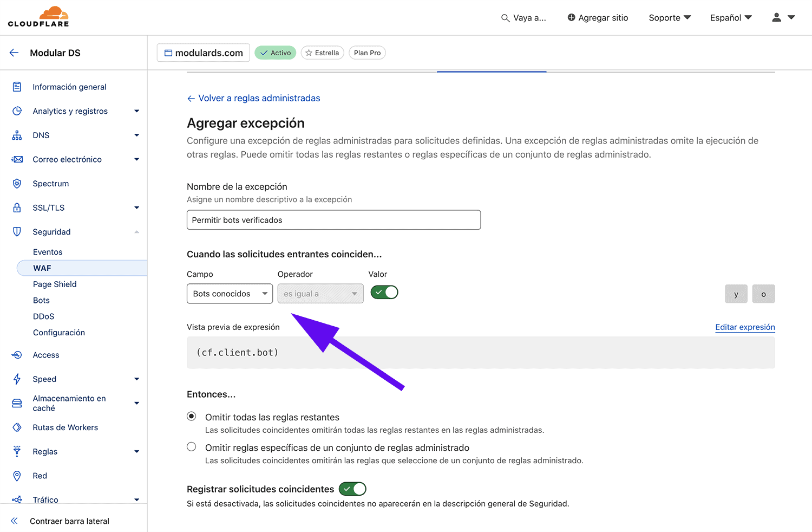Click the Vaya a... search field
This screenshot has height=532, width=812.
(x=523, y=18)
